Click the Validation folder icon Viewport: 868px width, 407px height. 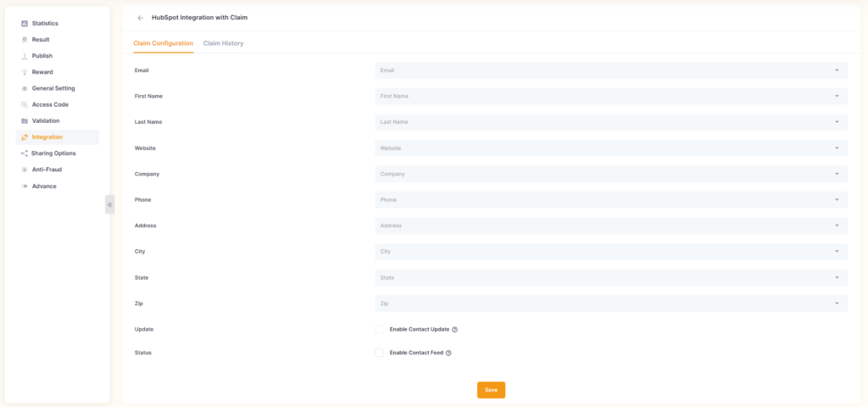tap(25, 120)
